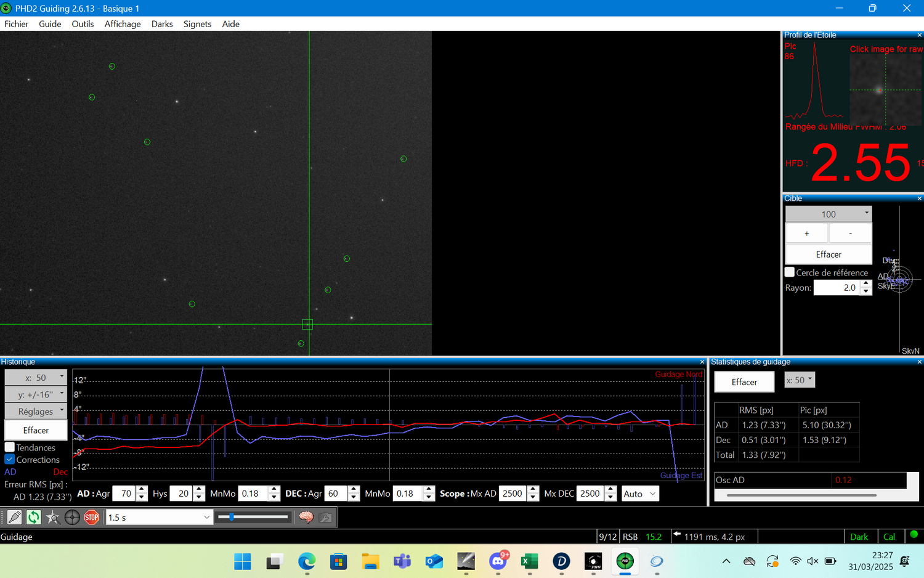924x578 pixels.
Task: Open the Darks menu
Action: 162,24
